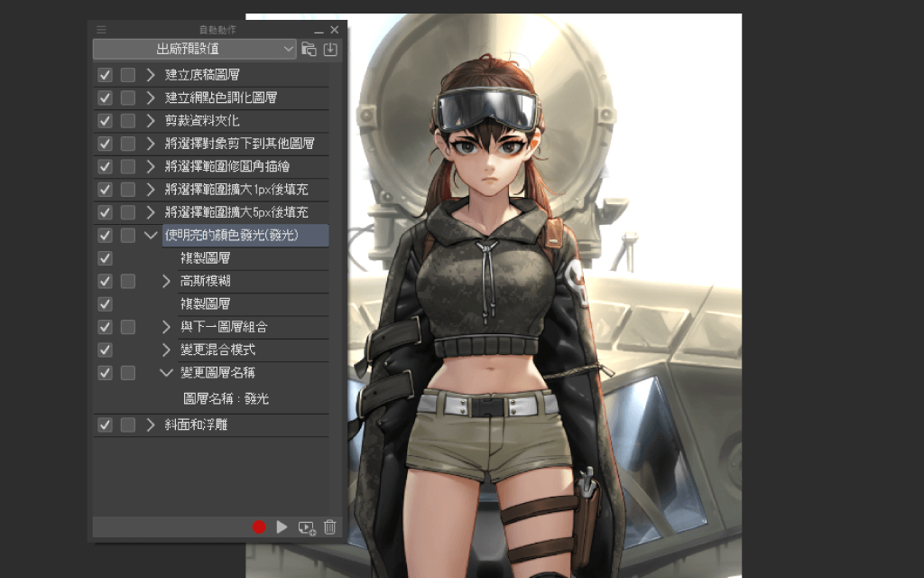The image size is (924, 578).
Task: Uncheck the 建立底稿圖層 action checkbox
Action: tap(105, 74)
